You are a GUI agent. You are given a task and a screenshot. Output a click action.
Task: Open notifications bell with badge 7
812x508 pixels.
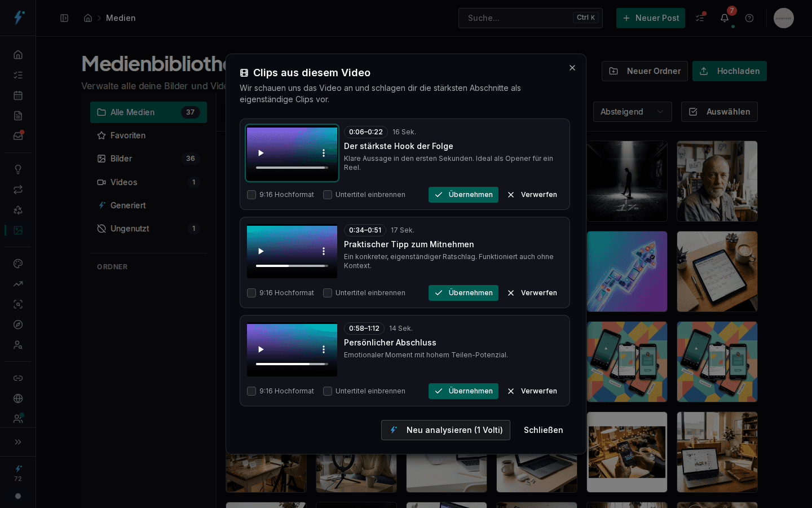tap(725, 18)
